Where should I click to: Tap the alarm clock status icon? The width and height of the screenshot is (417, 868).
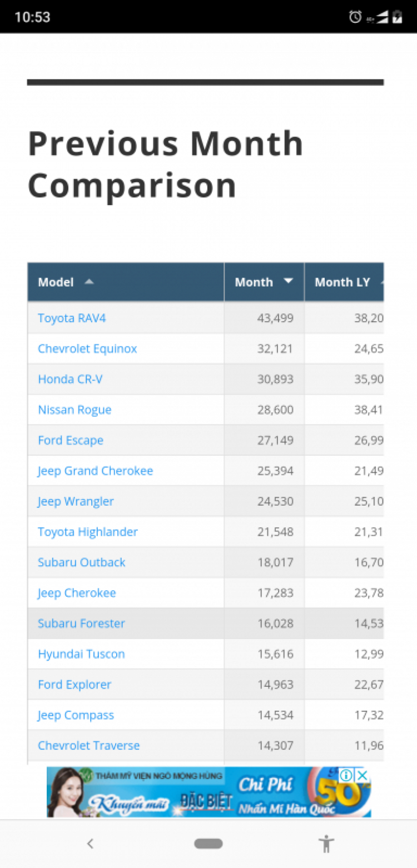(x=355, y=17)
